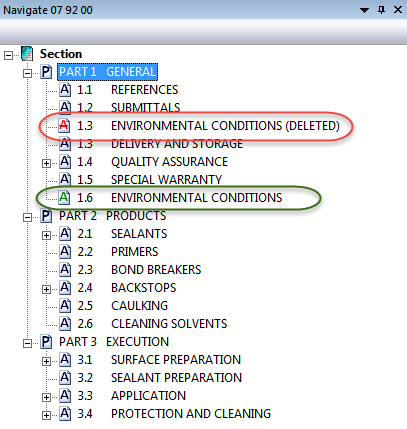Screen dimensions: 407x429
Task: Expand 2.1 SEALANTS node
Action: click(x=46, y=235)
